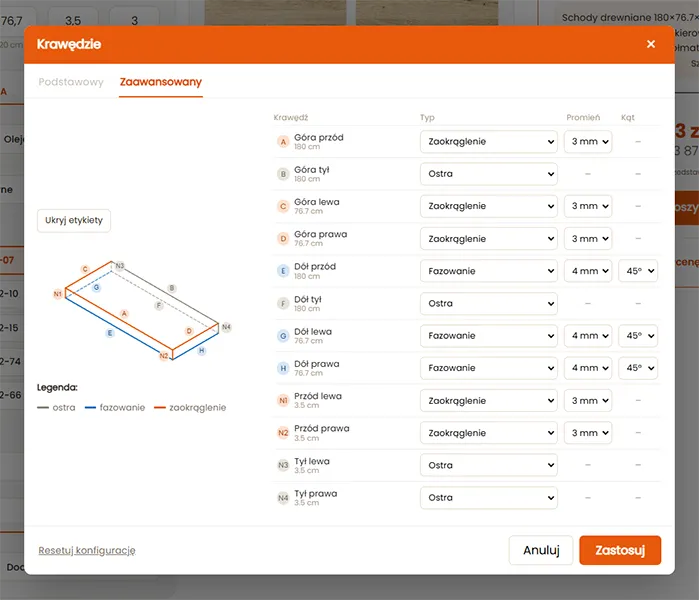This screenshot has width=699, height=600.
Task: Click the B badge for Góra tył row
Action: pos(283,174)
